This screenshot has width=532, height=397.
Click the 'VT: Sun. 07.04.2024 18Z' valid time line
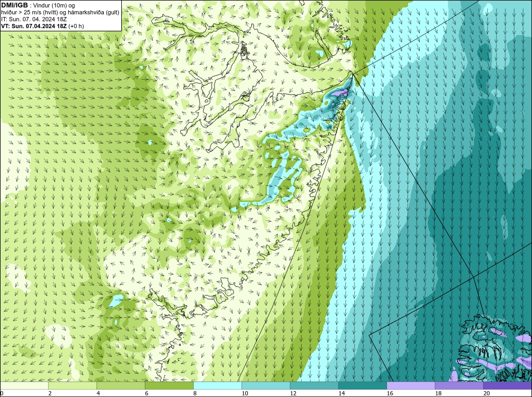(x=34, y=26)
